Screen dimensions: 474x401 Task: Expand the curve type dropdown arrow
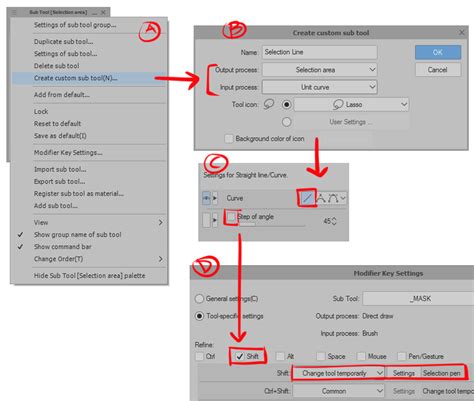(x=343, y=198)
